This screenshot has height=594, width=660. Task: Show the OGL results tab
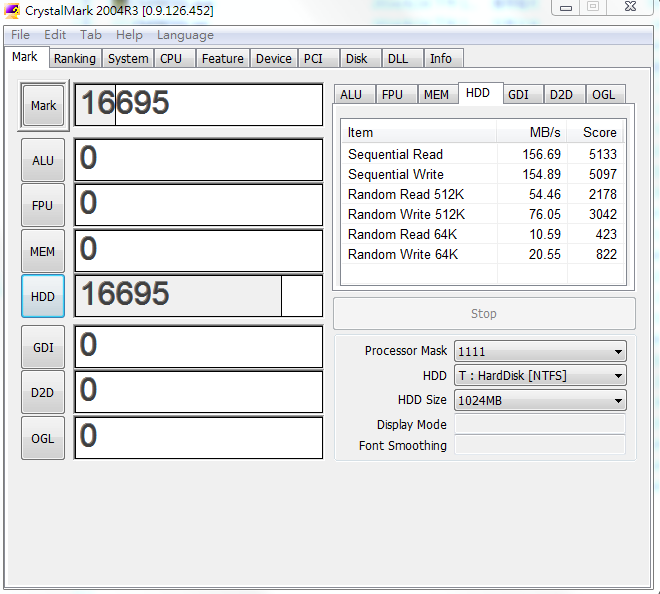point(604,95)
